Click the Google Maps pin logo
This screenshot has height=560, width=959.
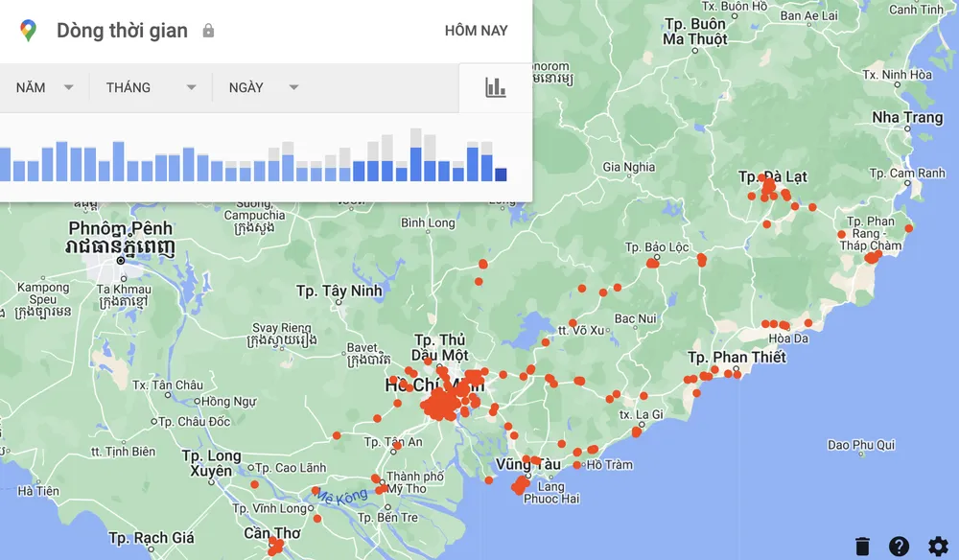tap(28, 31)
